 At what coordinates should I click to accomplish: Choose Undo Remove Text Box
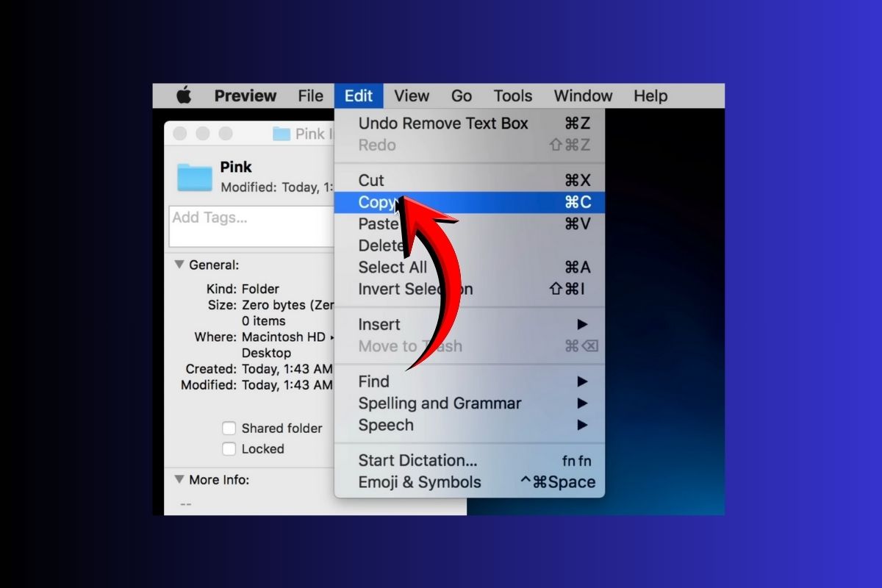(470, 123)
